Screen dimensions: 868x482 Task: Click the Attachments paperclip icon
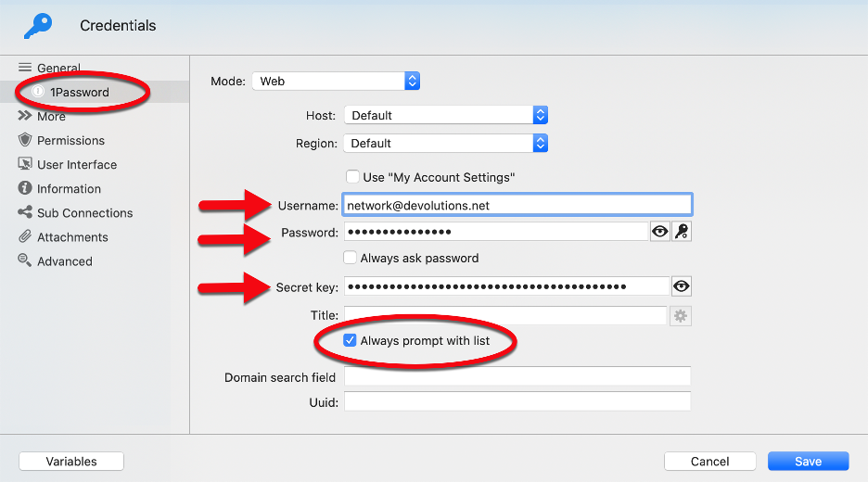25,236
